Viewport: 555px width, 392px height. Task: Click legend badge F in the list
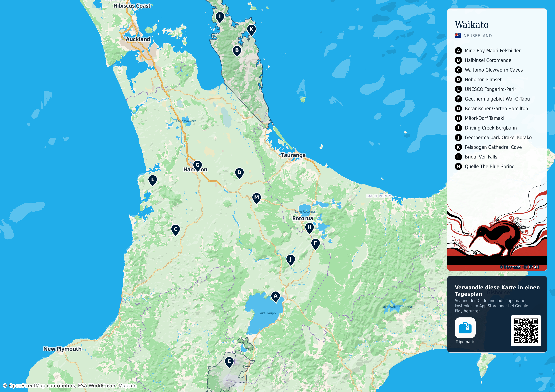click(458, 99)
